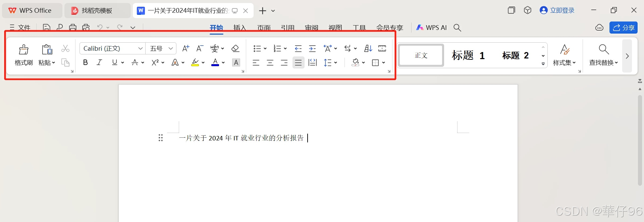Click the Format Painter (格式刷) icon
644x222 pixels.
[23, 50]
